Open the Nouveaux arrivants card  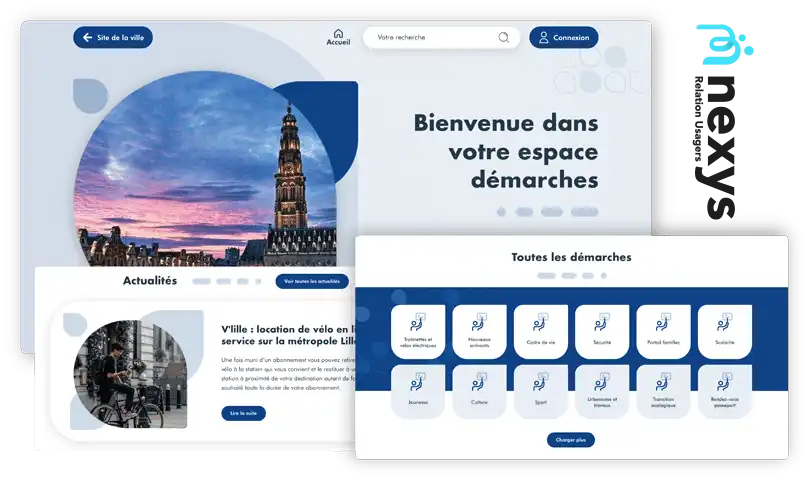point(479,331)
